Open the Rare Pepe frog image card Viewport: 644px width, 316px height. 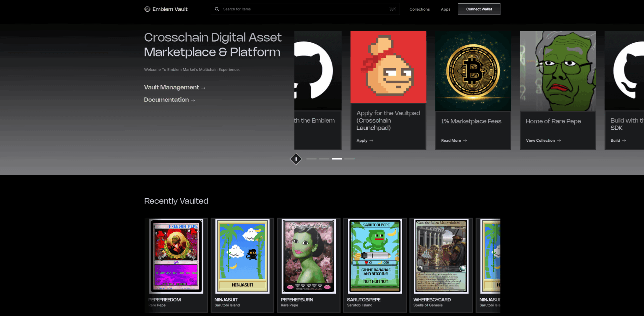558,71
